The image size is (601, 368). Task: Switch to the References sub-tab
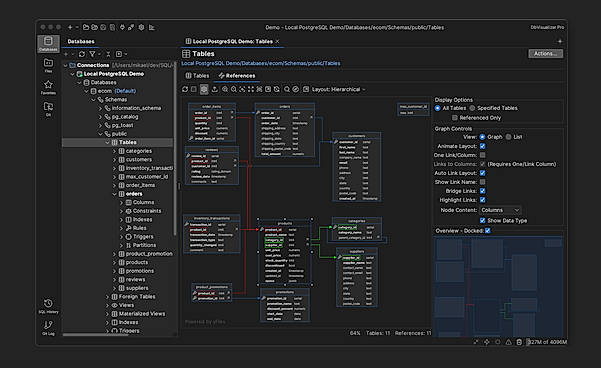coord(237,76)
